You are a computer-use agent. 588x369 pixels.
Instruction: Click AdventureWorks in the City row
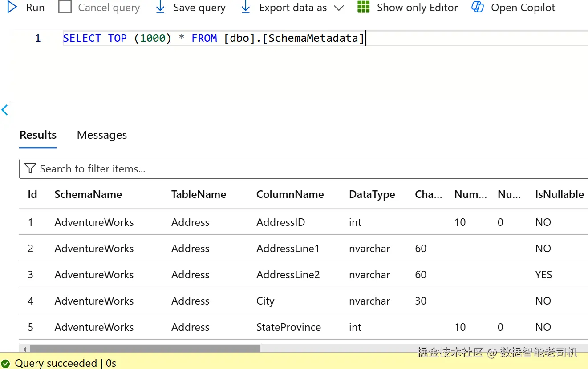(x=94, y=301)
